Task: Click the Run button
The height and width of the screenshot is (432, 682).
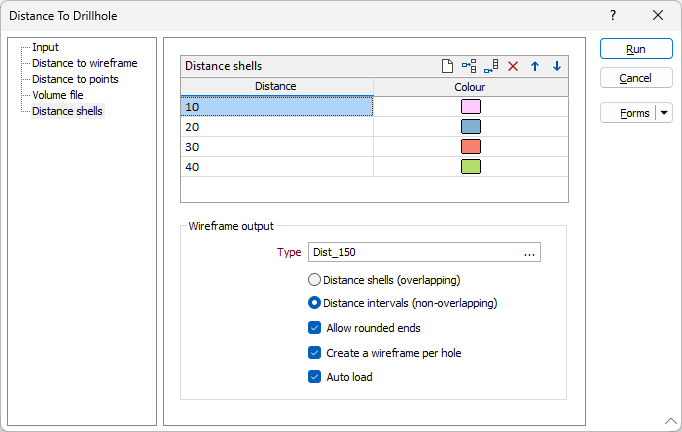Action: point(636,49)
